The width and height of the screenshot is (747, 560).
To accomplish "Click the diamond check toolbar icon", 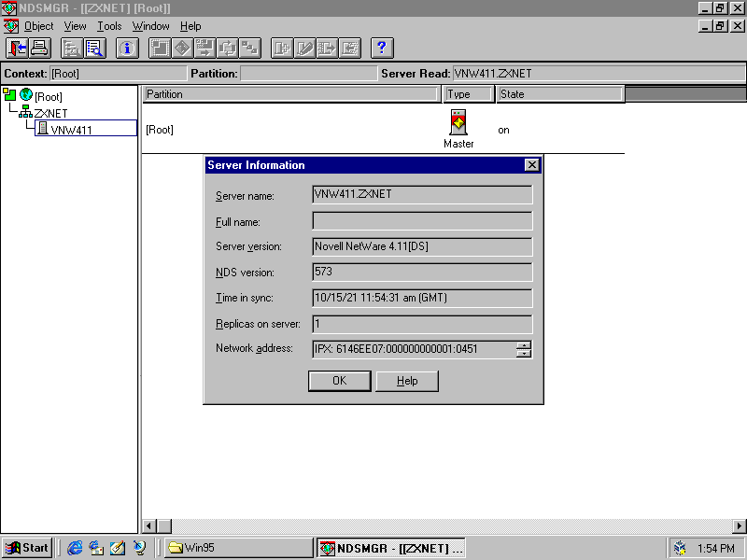I will point(182,49).
